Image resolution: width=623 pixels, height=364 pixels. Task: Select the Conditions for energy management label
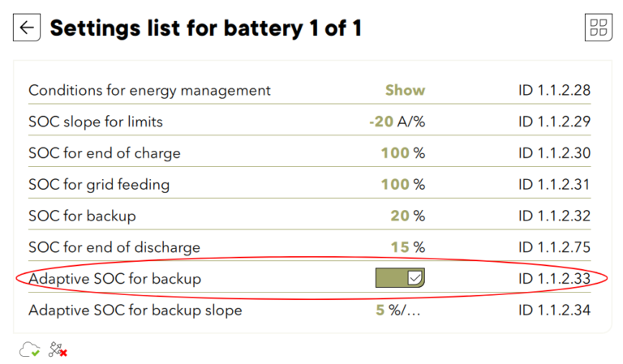149,91
